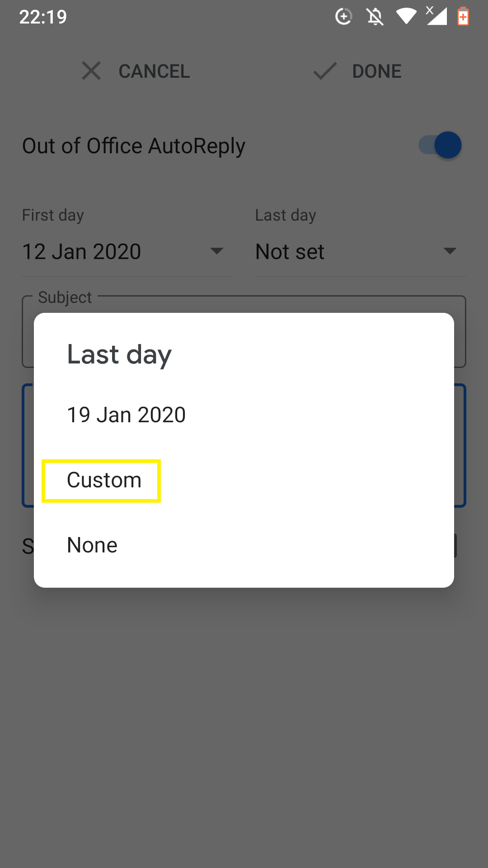Tap the Done checkmark icon
The image size is (488, 868).
click(325, 71)
